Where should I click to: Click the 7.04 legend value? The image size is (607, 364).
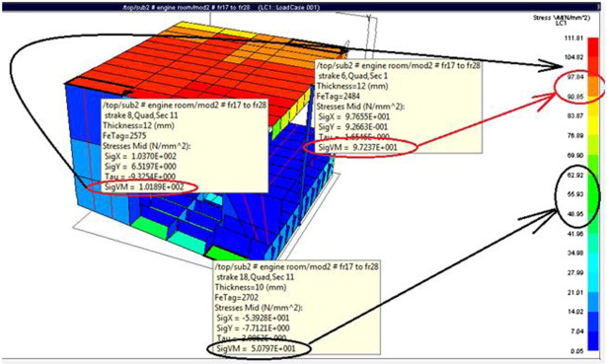[x=576, y=331]
